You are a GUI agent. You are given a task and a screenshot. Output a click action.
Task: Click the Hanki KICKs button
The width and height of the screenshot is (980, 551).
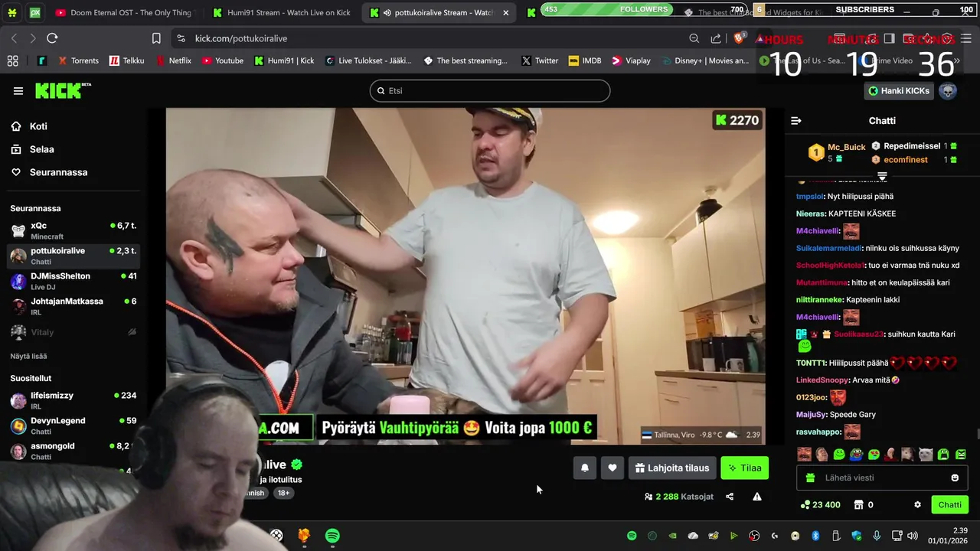[899, 91]
